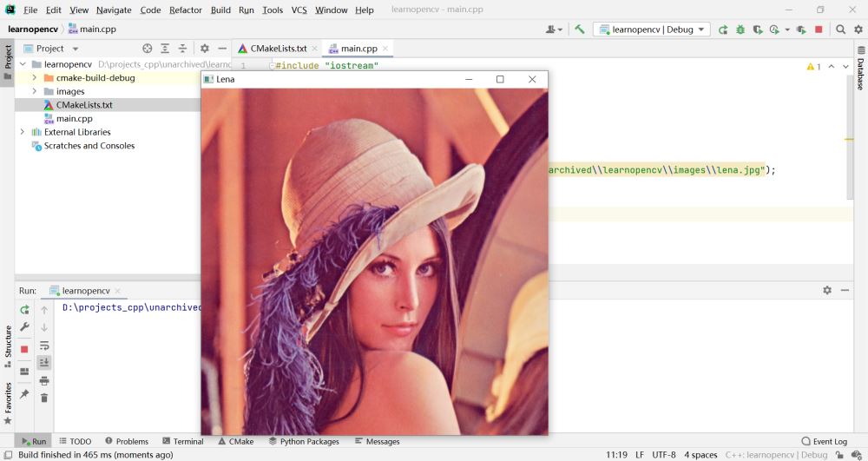The width and height of the screenshot is (868, 461).
Task: Clear console with trash icon
Action: click(44, 398)
